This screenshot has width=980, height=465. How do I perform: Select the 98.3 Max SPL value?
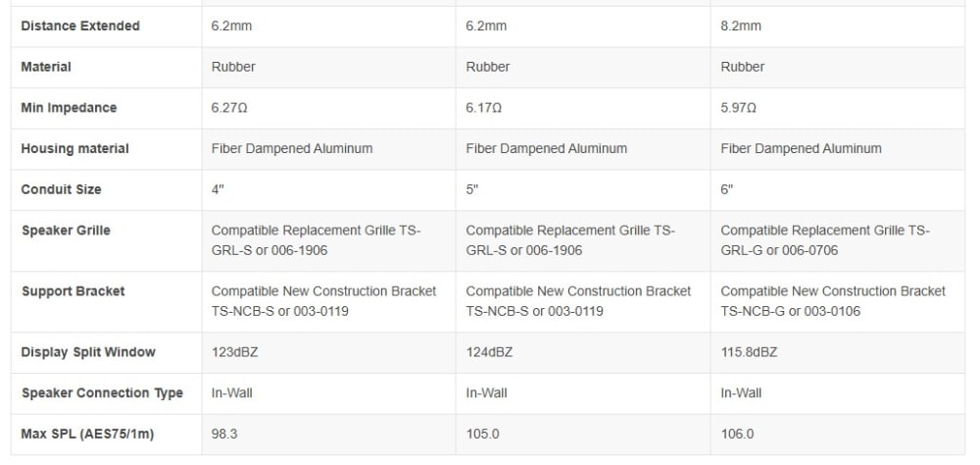(224, 434)
